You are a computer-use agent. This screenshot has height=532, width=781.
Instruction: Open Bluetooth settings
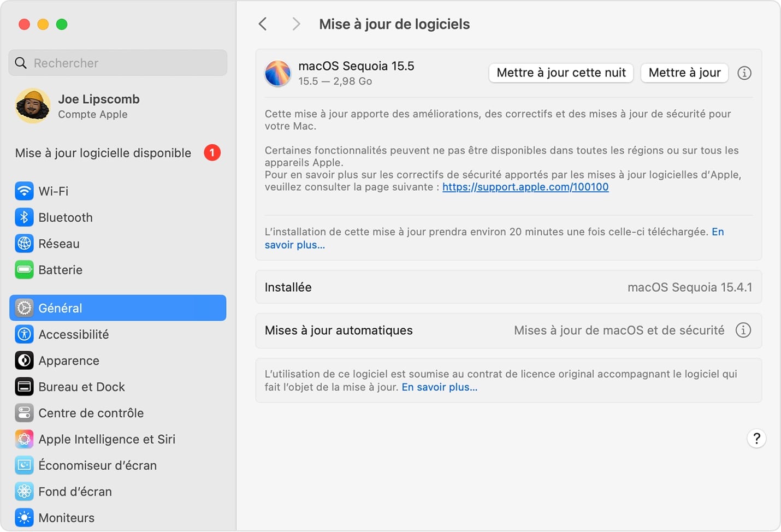[118, 217]
